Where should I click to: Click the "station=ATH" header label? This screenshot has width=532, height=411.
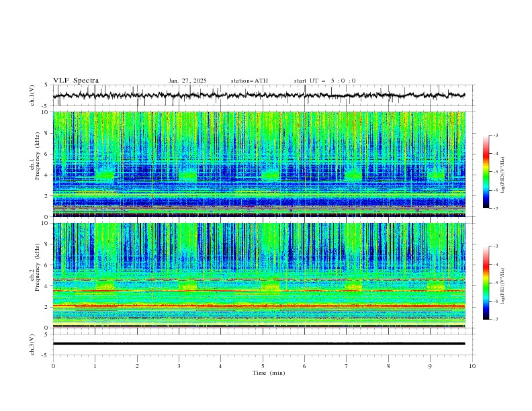pyautogui.click(x=249, y=81)
